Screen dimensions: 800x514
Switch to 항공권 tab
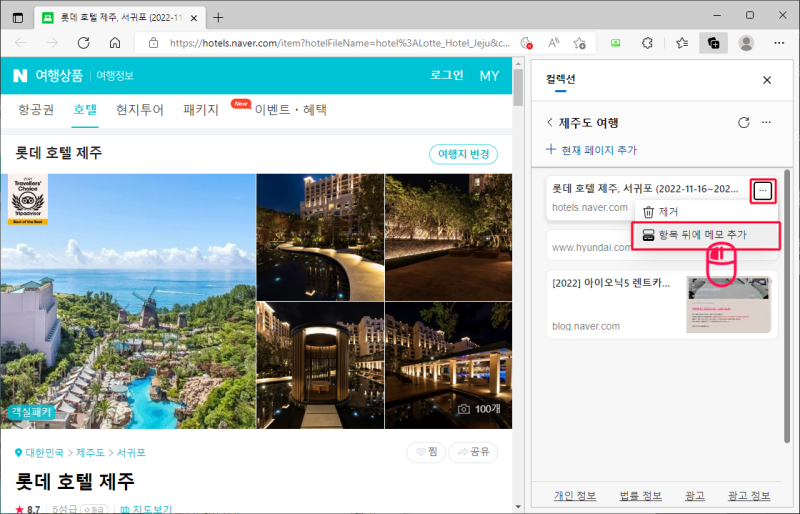(x=36, y=110)
